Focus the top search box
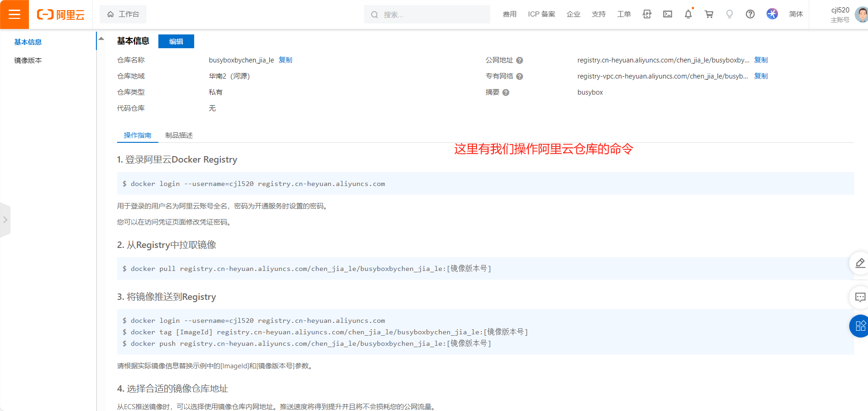This screenshot has height=411, width=868. [x=427, y=14]
